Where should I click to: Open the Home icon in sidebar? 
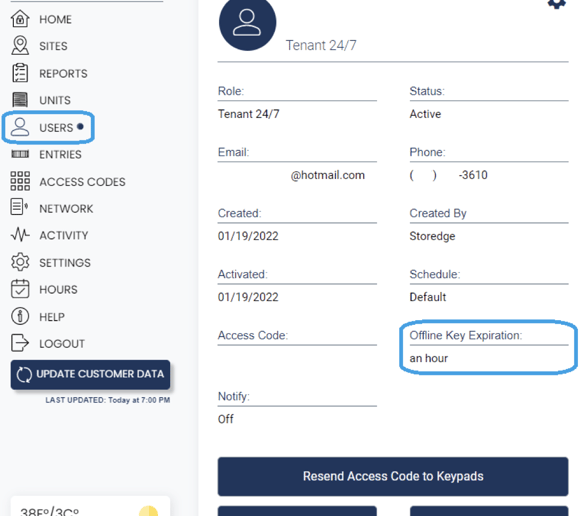[x=20, y=19]
